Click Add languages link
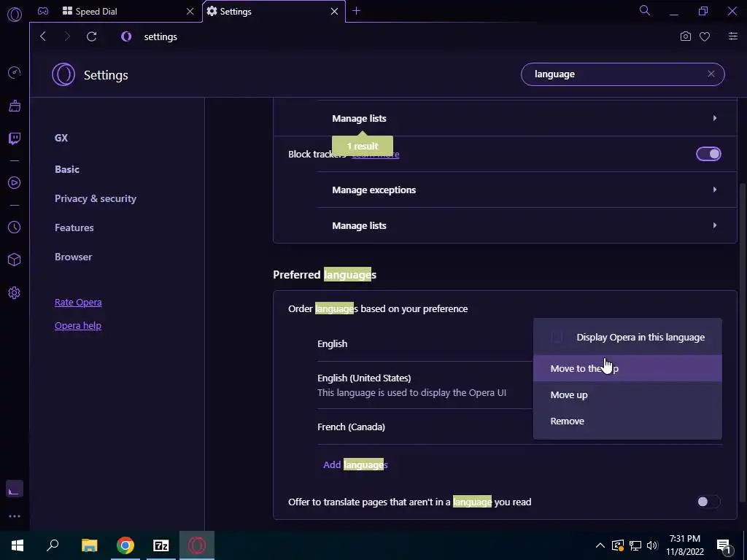 pyautogui.click(x=355, y=464)
